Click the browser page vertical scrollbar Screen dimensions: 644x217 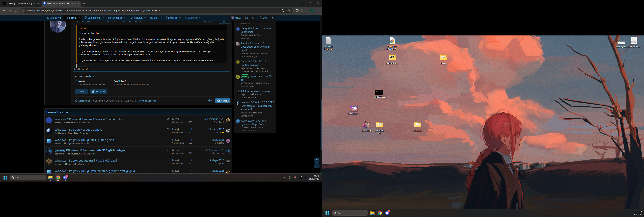coord(321,125)
